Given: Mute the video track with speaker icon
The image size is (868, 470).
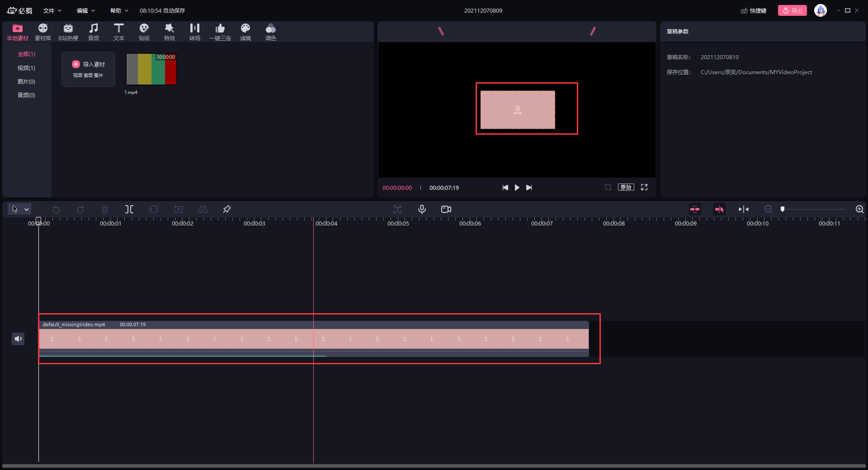Looking at the screenshot, I should [18, 339].
